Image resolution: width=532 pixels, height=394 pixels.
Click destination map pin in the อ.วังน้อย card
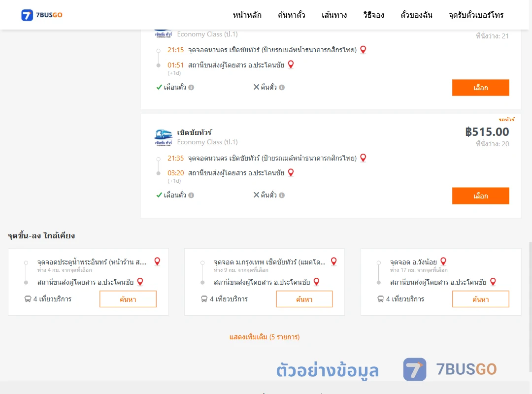pos(493,282)
